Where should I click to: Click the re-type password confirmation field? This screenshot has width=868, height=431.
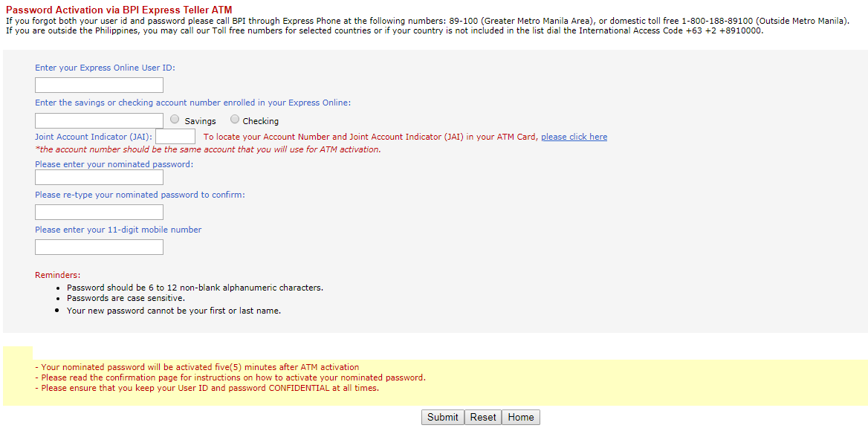pos(99,212)
